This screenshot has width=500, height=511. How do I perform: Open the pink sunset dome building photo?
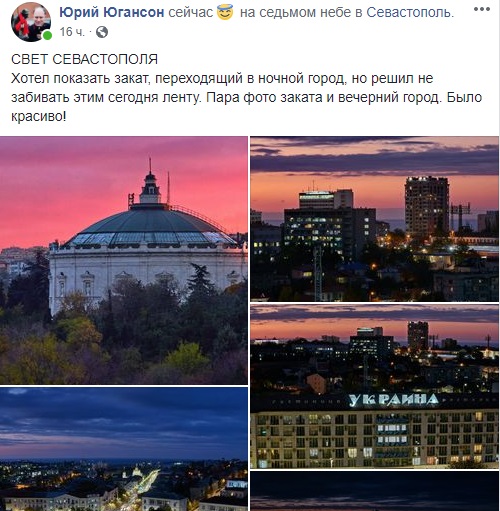[x=124, y=260]
